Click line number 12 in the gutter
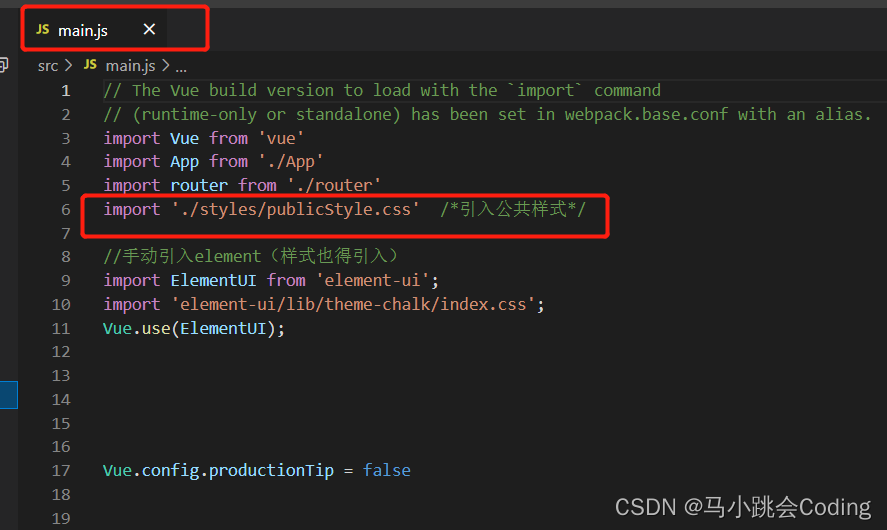This screenshot has width=887, height=530. tap(61, 352)
